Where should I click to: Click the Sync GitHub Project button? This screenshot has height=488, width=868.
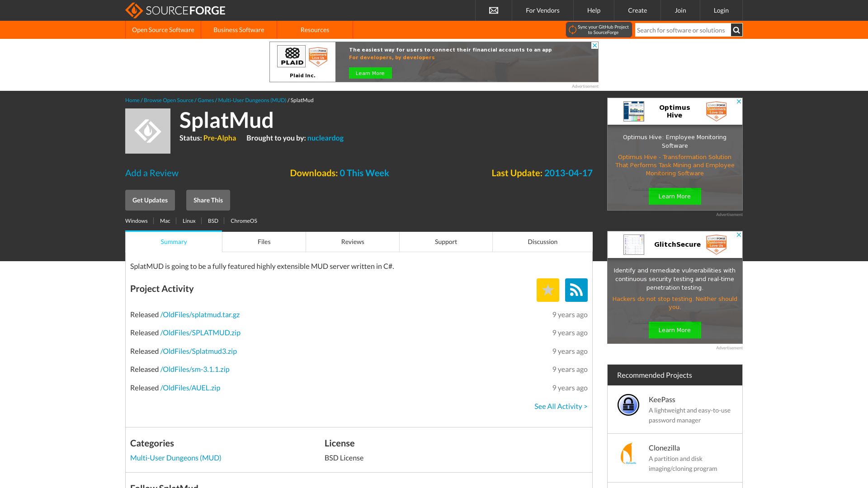(x=599, y=30)
